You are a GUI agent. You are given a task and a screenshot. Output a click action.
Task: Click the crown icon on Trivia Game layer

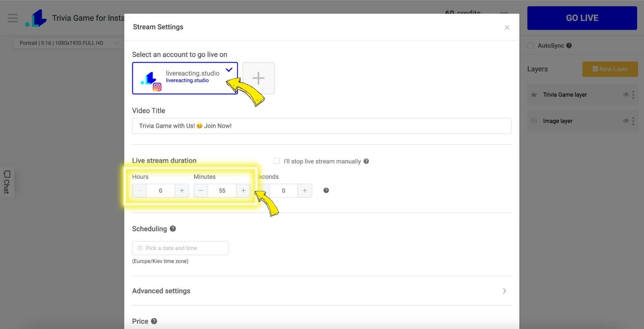tap(534, 95)
